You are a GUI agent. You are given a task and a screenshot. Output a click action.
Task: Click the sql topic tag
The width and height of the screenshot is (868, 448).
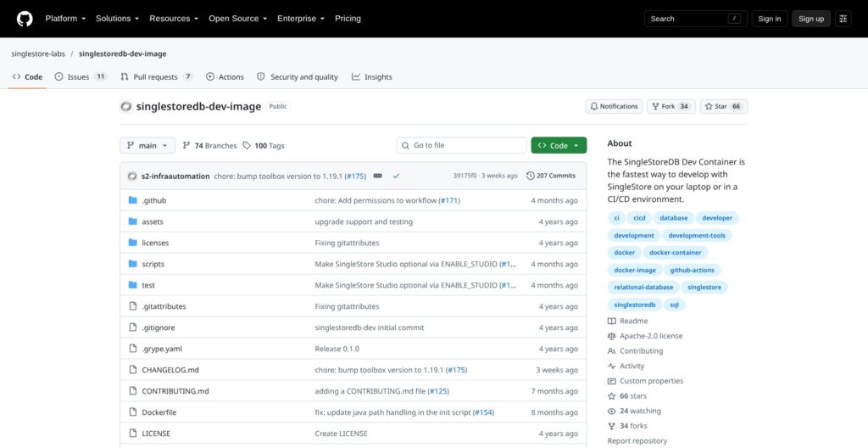[x=674, y=305]
